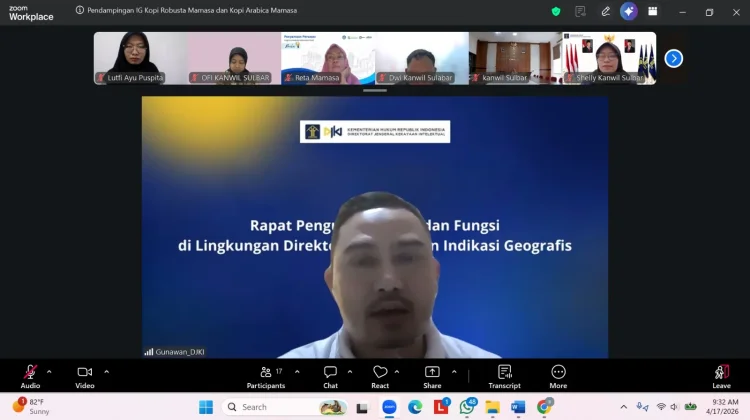This screenshot has width=750, height=420.
Task: Open Google Chrome from taskbar
Action: tap(544, 407)
